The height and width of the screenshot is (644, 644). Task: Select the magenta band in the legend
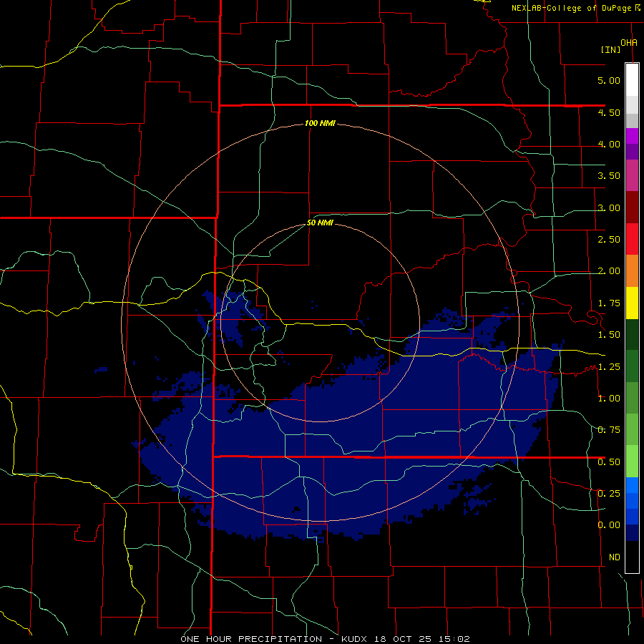point(632,136)
